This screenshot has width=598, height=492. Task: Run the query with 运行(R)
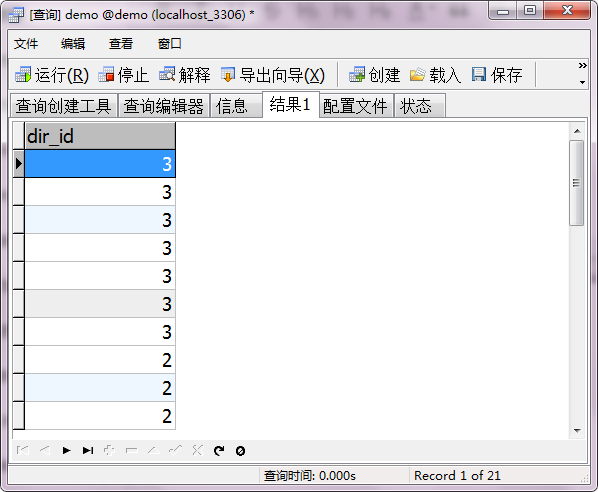click(52, 75)
